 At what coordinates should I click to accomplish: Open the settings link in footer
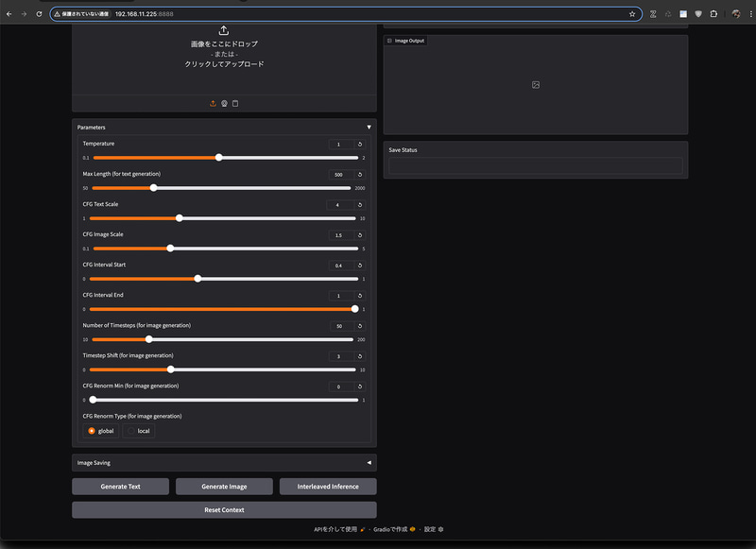tap(434, 529)
